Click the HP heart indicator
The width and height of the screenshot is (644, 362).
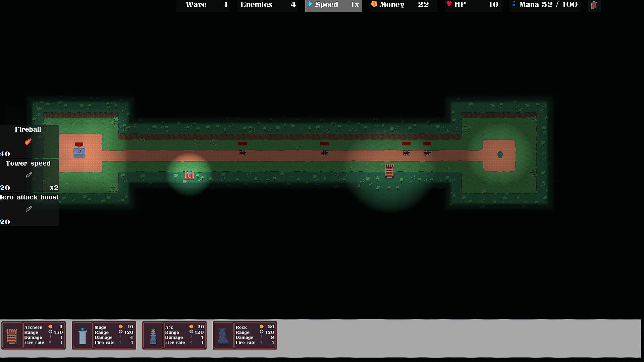449,4
